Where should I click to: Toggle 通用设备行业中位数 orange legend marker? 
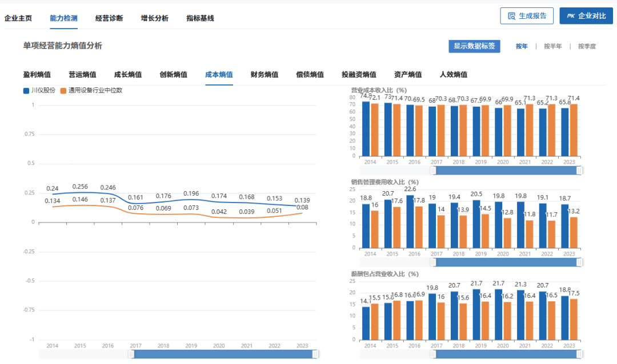tap(63, 90)
